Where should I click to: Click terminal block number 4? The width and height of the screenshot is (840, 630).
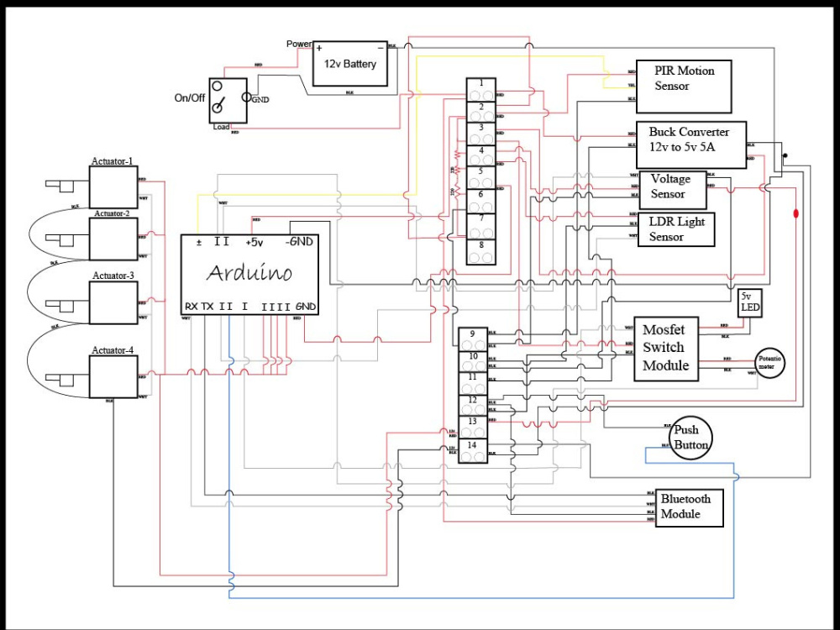[x=481, y=156]
